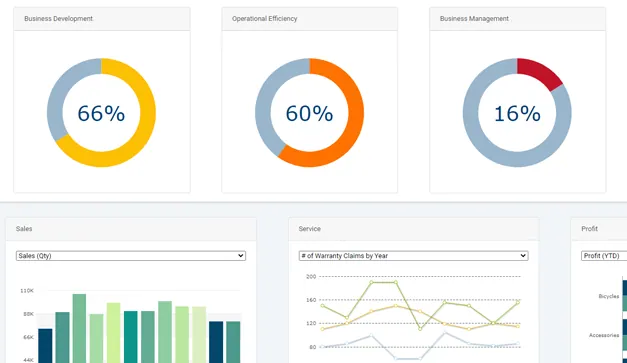Click the Profit panel title
This screenshot has height=363, width=627.
pos(589,229)
